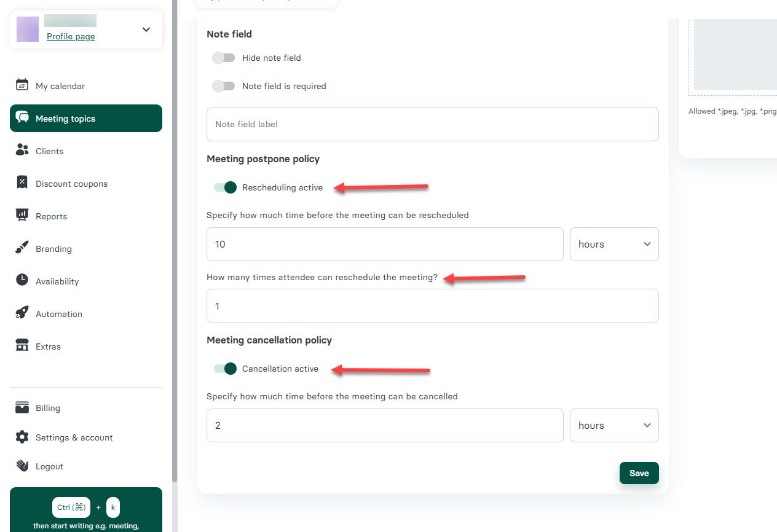Expand the profile account chevron
The width and height of the screenshot is (777, 532).
(x=146, y=29)
